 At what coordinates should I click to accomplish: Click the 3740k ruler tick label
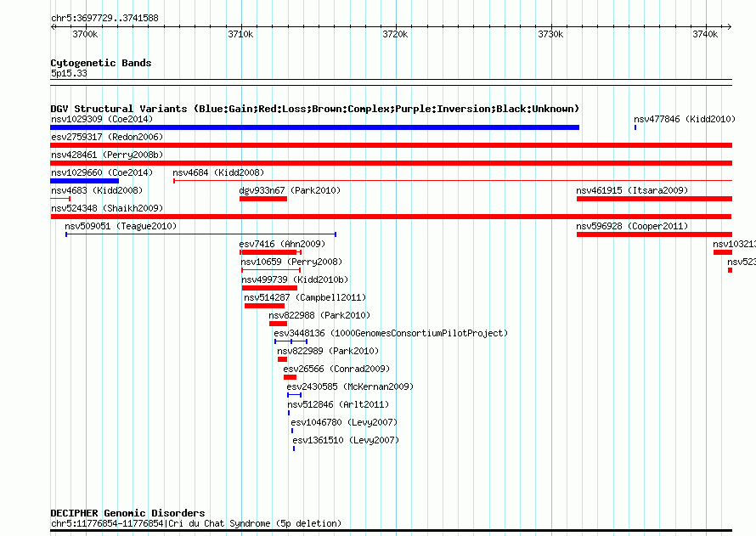(705, 34)
